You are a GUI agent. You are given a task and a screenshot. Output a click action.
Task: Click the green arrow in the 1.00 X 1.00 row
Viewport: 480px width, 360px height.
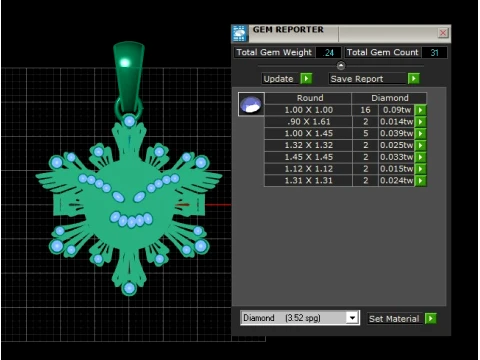point(421,110)
